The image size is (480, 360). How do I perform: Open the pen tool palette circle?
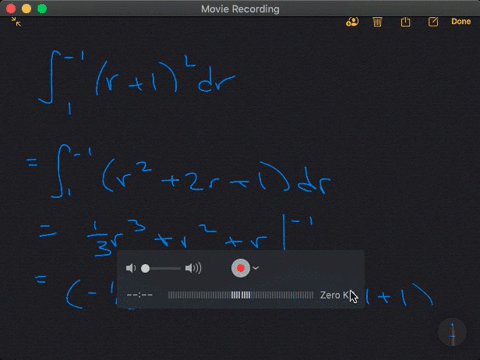click(x=452, y=332)
